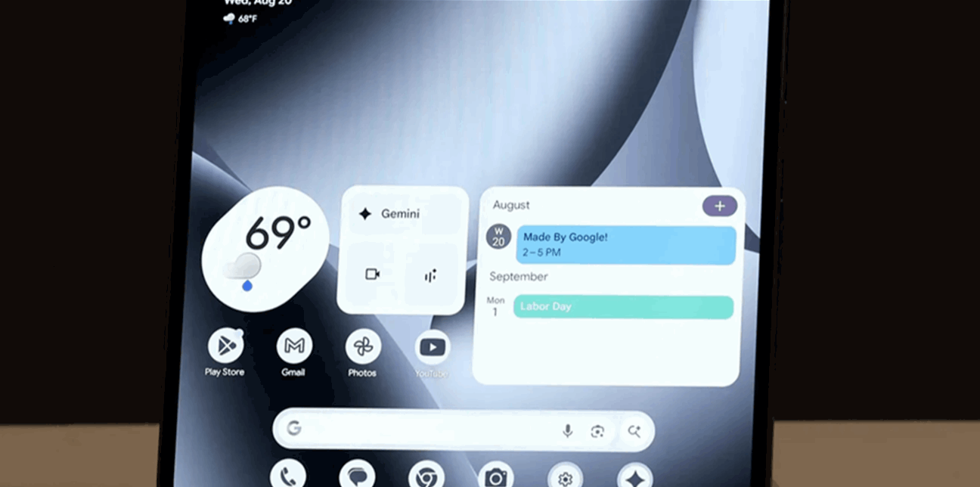The height and width of the screenshot is (487, 980).
Task: Open Google Lens in search bar
Action: click(598, 432)
